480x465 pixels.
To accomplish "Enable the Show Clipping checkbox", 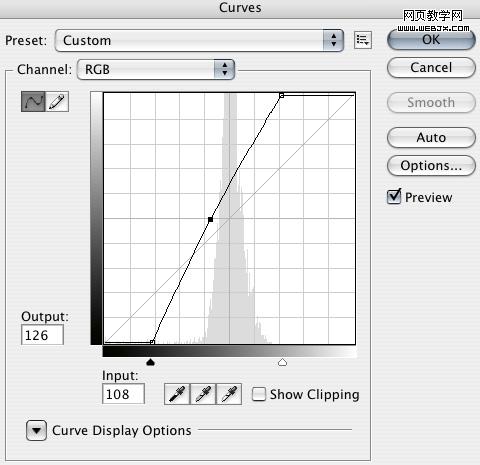I will [x=259, y=394].
